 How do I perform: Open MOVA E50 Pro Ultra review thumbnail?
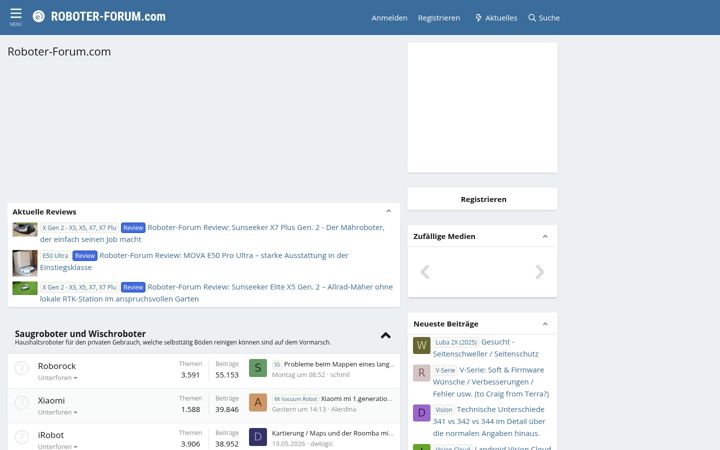(x=25, y=263)
